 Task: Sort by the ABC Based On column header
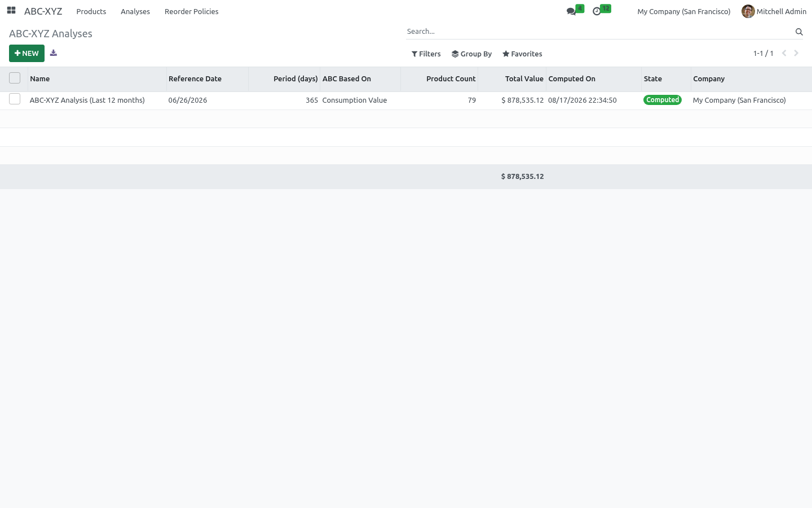(x=360, y=79)
